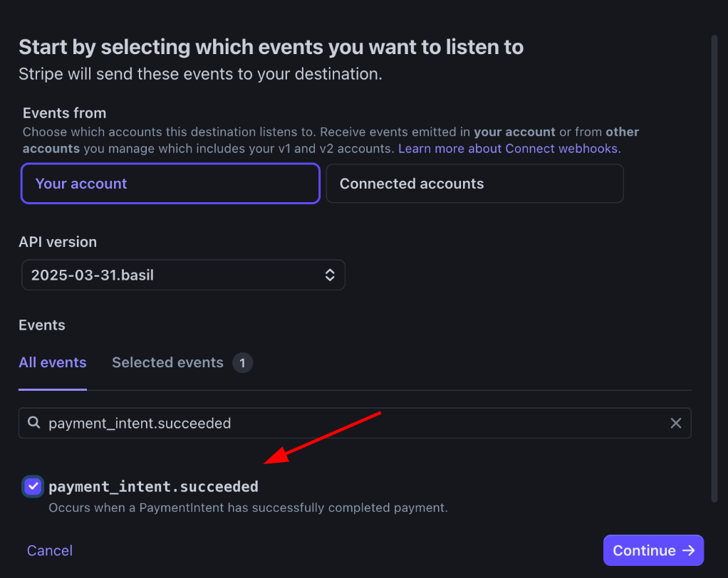Screen dimensions: 728x578
Task: Click the up-down chevron on API version
Action: click(x=330, y=275)
